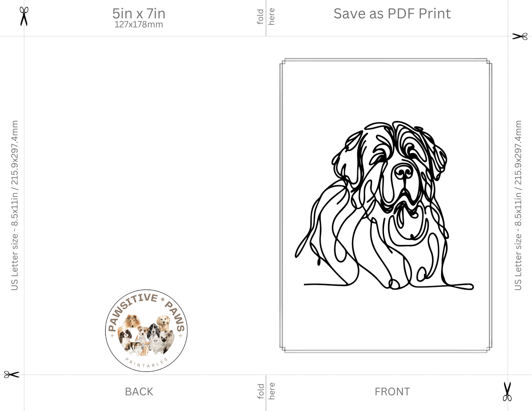Click the left US Letter size label

15,205
